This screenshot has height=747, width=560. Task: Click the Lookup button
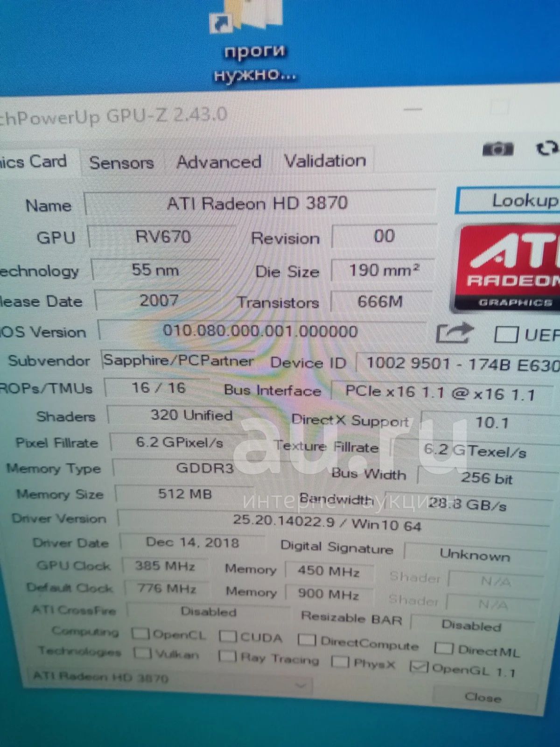tap(508, 201)
